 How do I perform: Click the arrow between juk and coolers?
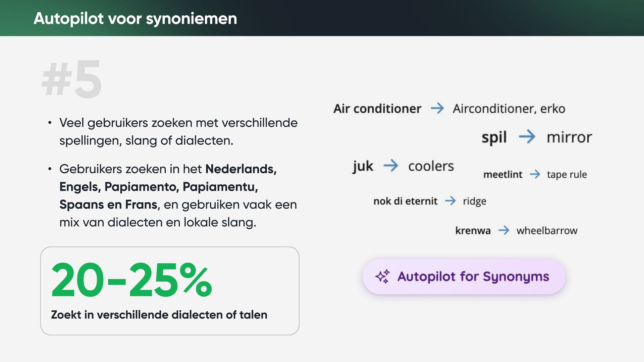click(391, 166)
